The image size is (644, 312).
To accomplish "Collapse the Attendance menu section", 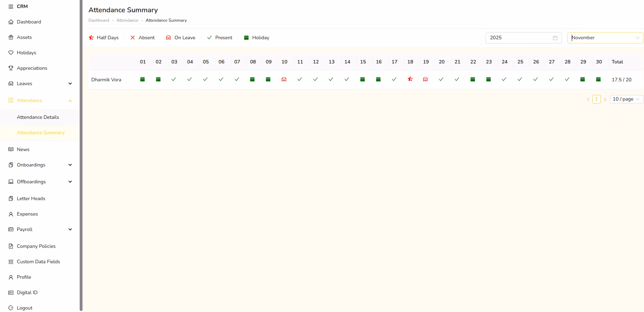I will [70, 101].
